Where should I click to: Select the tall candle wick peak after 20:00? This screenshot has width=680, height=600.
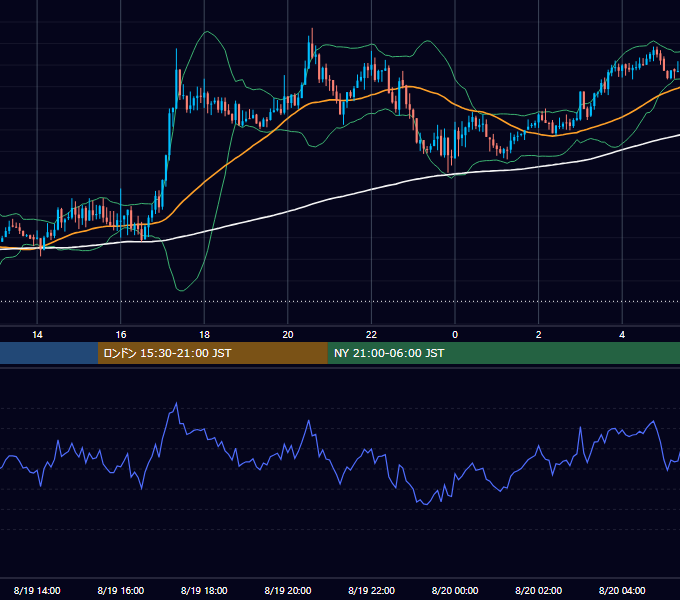(x=312, y=29)
